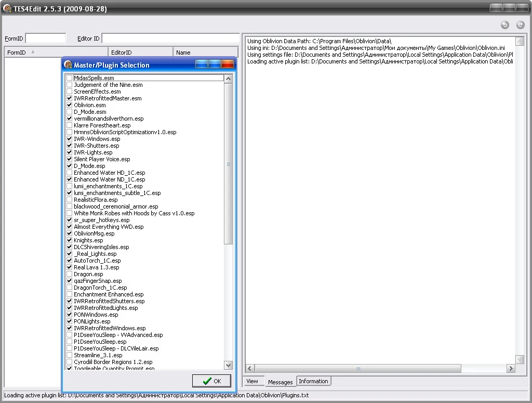Confirm plugin selection with OK
532x403 pixels.
211,381
